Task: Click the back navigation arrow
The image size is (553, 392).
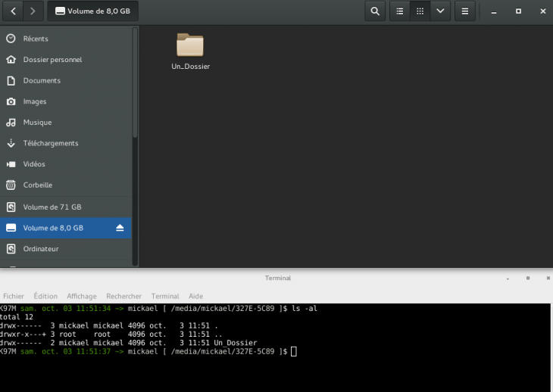Action: coord(14,11)
